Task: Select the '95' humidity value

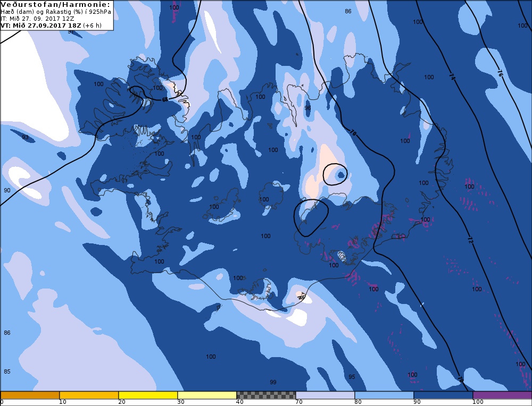Action: point(352,377)
